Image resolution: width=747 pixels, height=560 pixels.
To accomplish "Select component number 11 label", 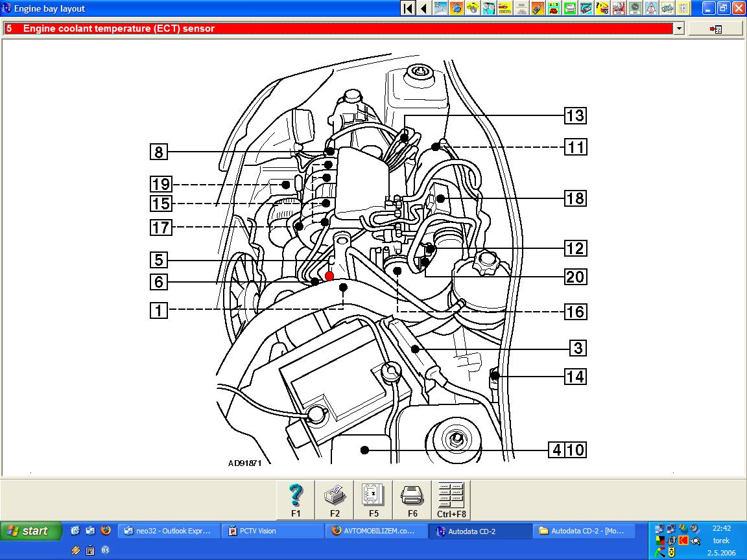I will pyautogui.click(x=576, y=146).
